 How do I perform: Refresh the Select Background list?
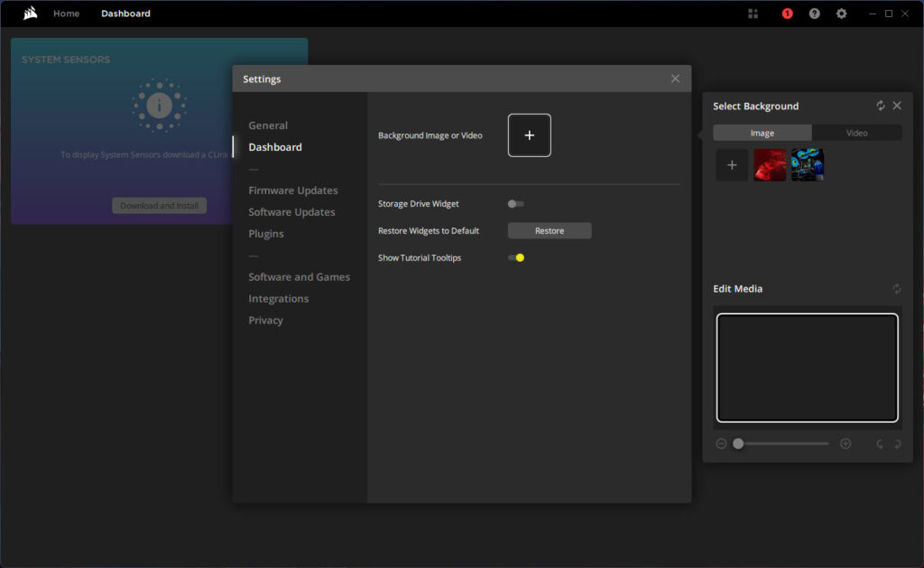pos(881,106)
